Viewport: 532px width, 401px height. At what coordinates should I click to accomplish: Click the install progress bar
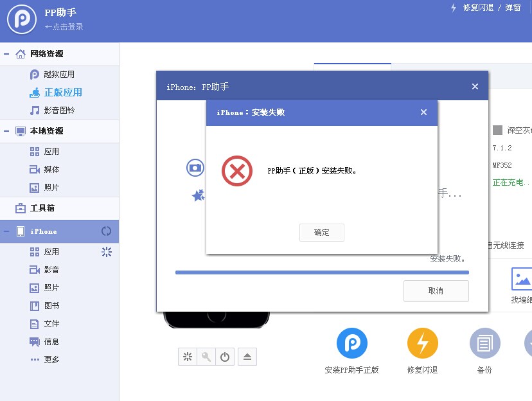322,272
